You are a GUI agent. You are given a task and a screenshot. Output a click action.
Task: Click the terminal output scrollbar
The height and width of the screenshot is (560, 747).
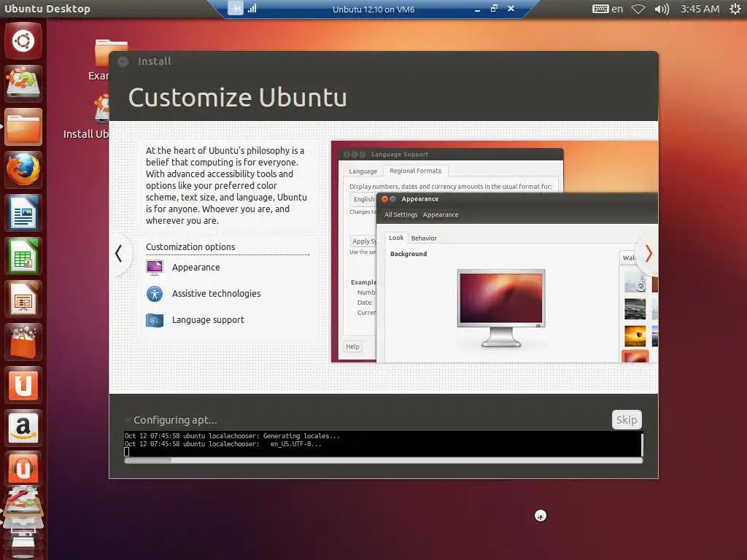click(642, 445)
